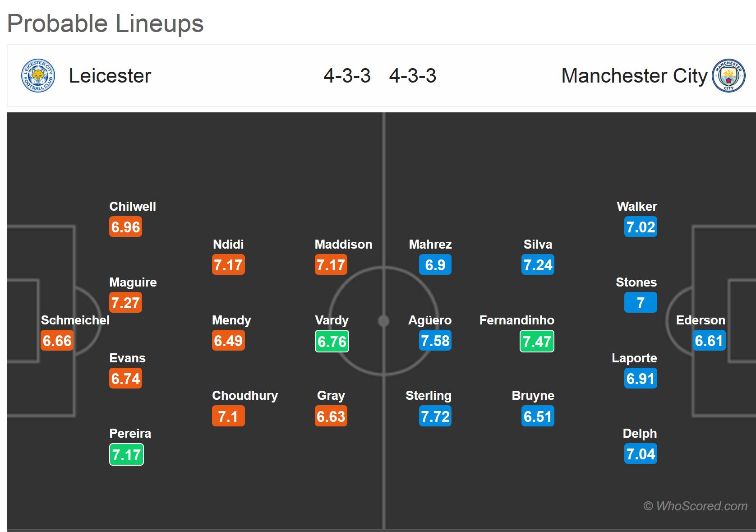
Task: Click Sterling's 7.72 rating badge
Action: point(435,416)
